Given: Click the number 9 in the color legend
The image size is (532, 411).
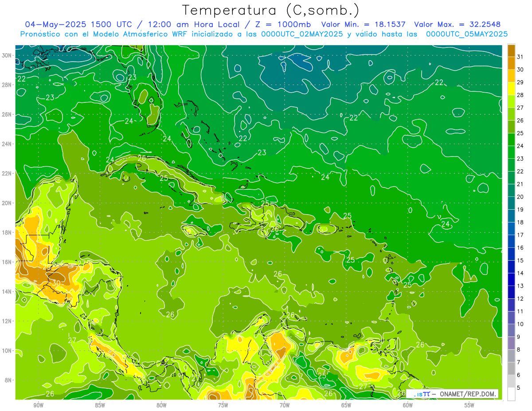Looking at the screenshot, I should tap(519, 337).
